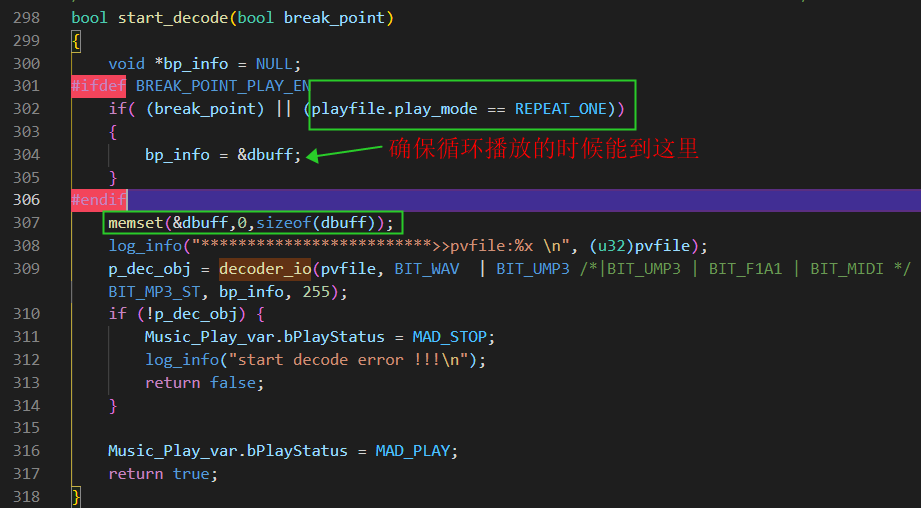This screenshot has width=921, height=508.
Task: Click the REPEAT_ONE constant
Action: [561, 109]
